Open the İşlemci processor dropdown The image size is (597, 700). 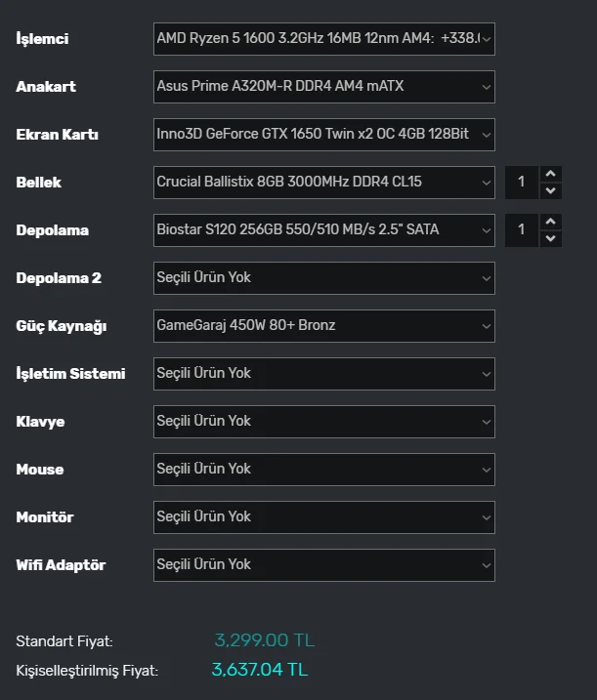click(323, 39)
